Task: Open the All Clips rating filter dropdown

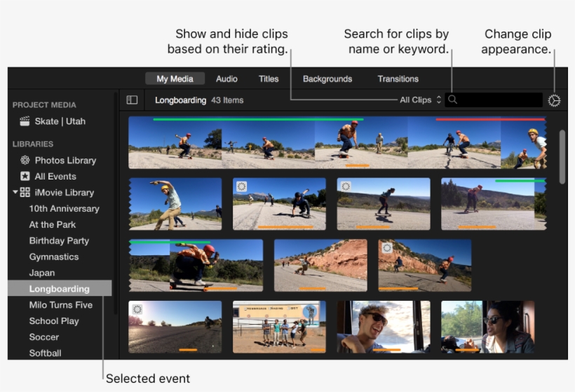Action: point(420,100)
